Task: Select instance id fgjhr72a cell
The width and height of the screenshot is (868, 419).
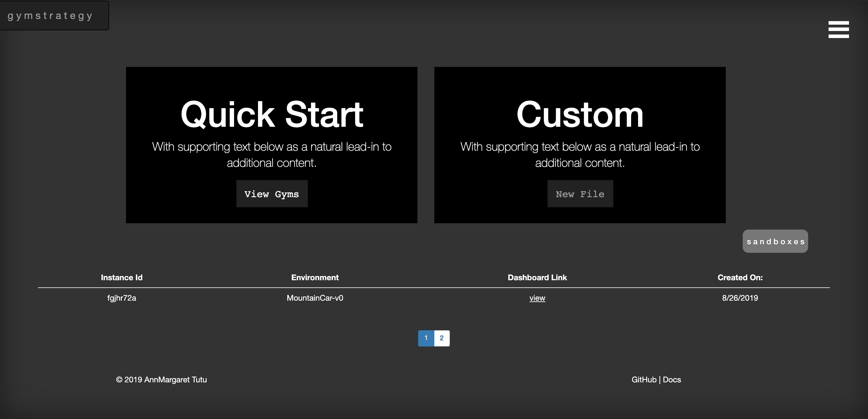Action: click(121, 298)
